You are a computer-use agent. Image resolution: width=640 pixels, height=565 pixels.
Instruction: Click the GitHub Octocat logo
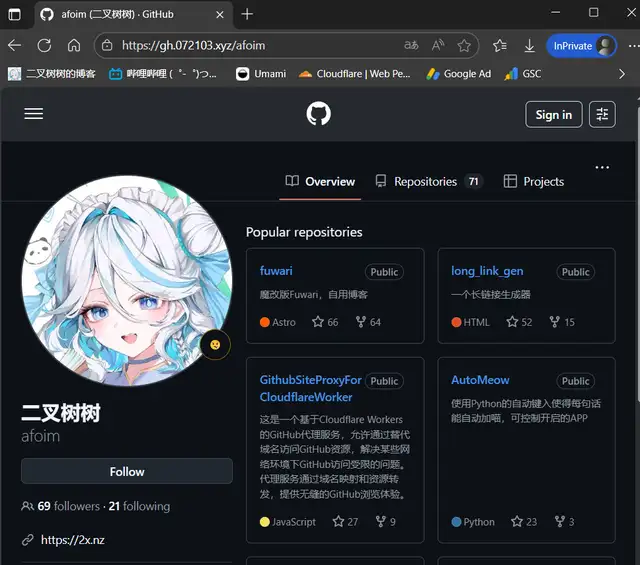(318, 114)
